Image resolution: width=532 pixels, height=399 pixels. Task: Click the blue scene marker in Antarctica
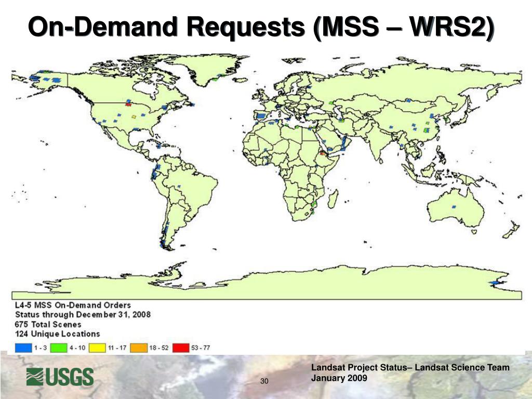(x=495, y=283)
